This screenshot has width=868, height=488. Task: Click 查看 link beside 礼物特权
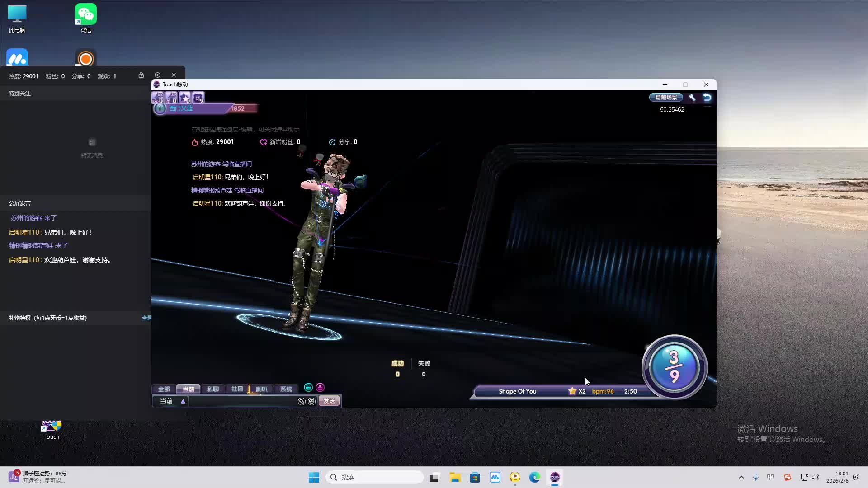[146, 318]
